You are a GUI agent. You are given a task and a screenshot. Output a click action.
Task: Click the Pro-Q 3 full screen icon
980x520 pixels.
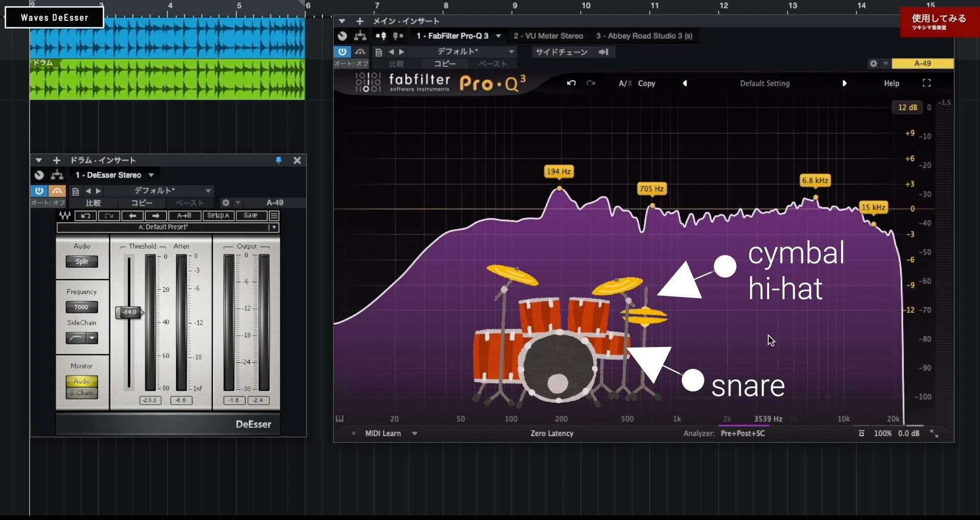(x=927, y=83)
